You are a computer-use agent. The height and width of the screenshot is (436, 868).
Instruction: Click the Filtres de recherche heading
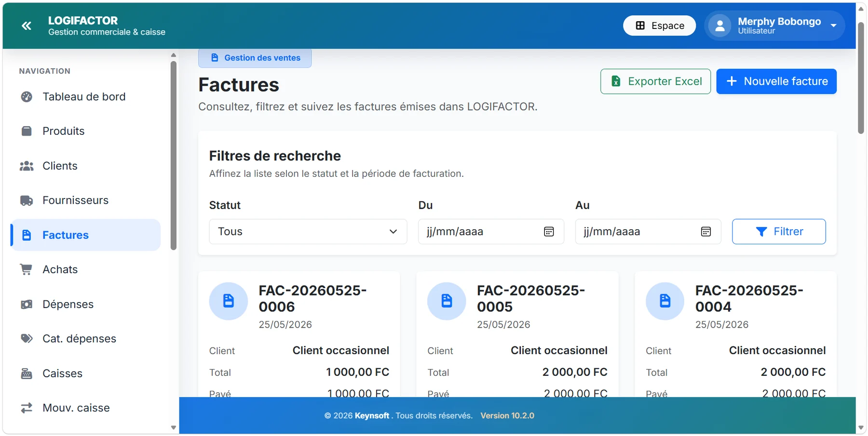click(x=275, y=156)
